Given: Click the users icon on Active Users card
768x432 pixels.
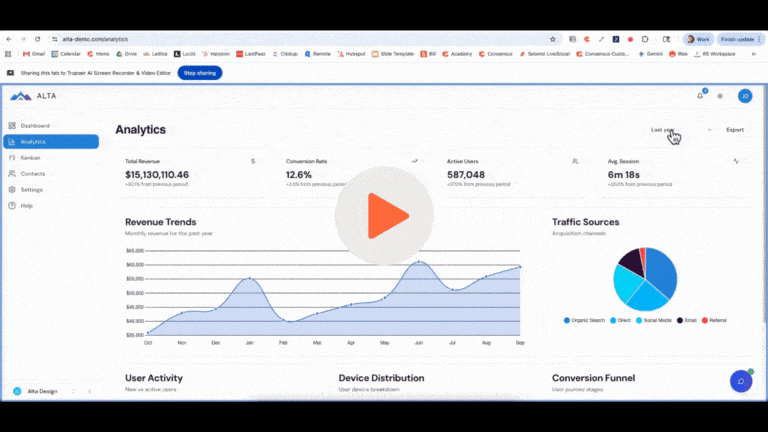Looking at the screenshot, I should pos(575,161).
